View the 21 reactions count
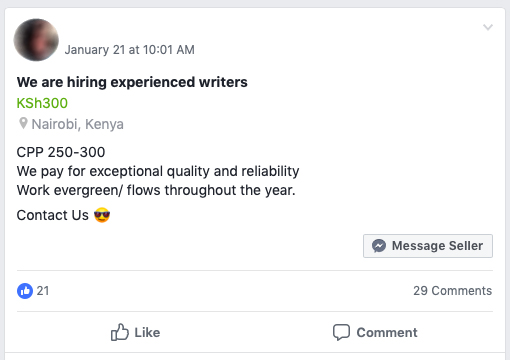Viewport: 510px width, 360px height. [43, 291]
